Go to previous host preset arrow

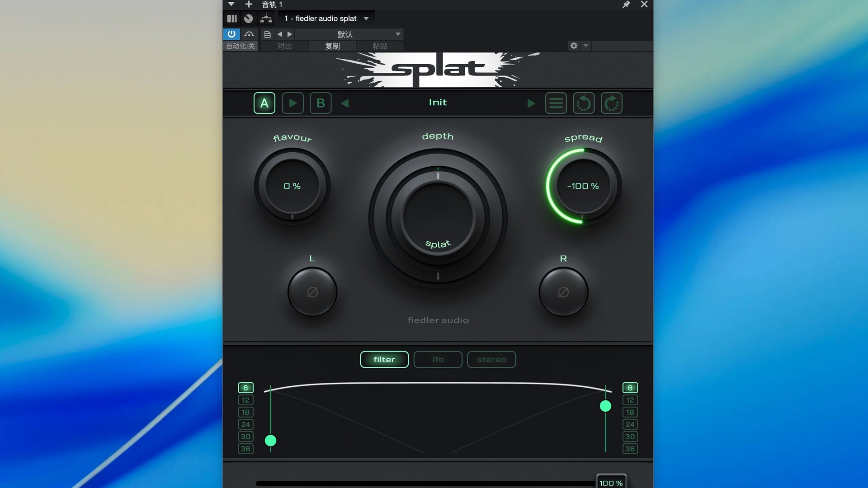pos(280,34)
